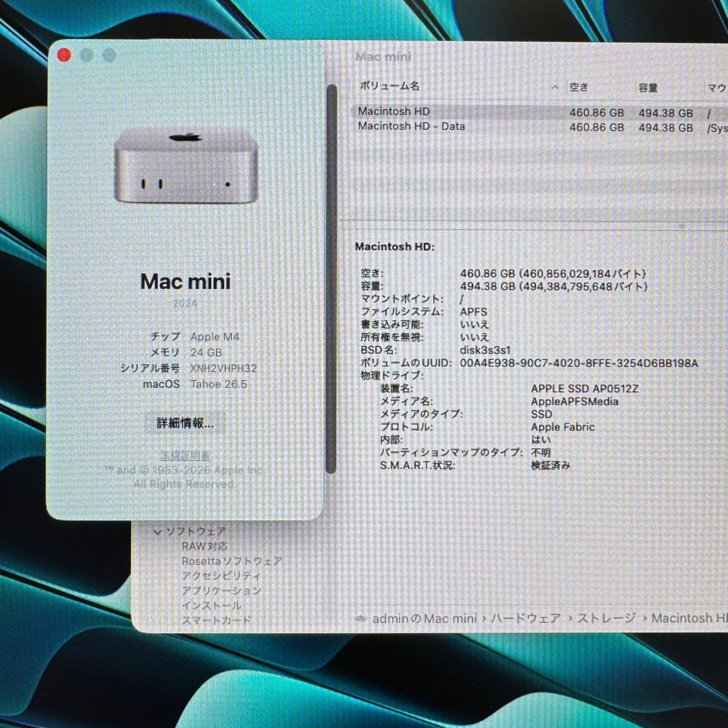The image size is (728, 728).
Task: Click the memory value 24 GB
Action: click(206, 352)
